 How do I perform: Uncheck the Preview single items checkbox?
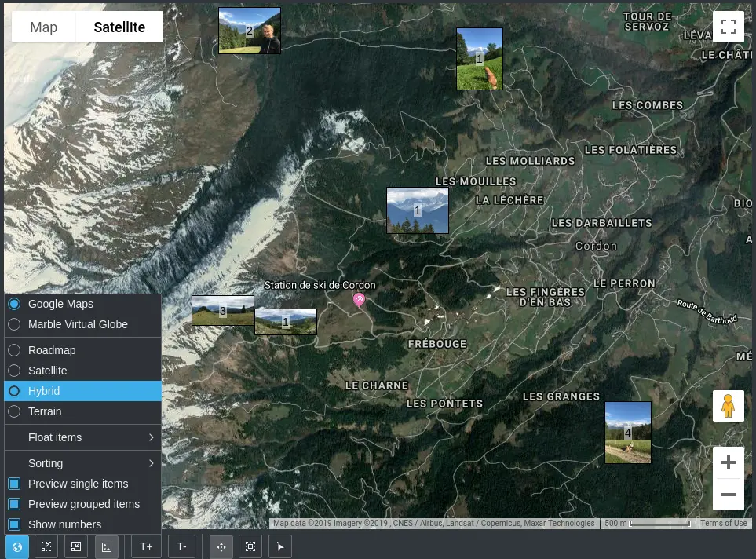pos(13,484)
